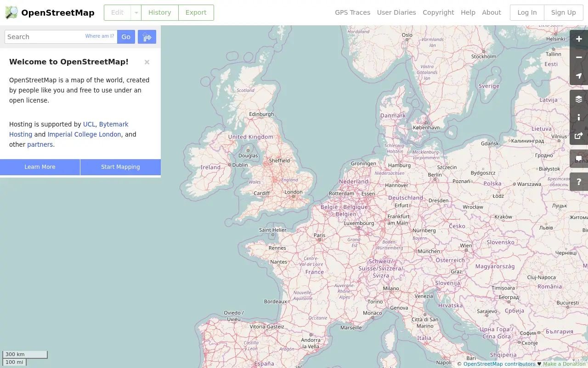Click the Paris label on the map

(319, 235)
